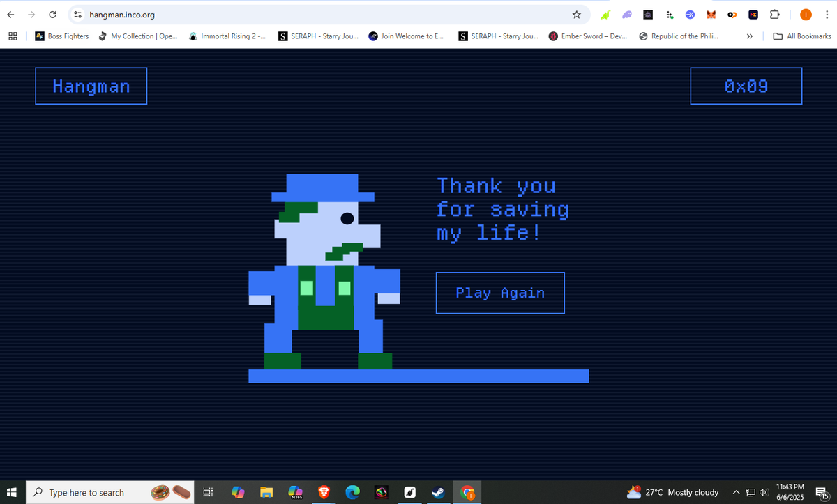The image size is (837, 504).
Task: Click the browser address bar
Action: 279,14
